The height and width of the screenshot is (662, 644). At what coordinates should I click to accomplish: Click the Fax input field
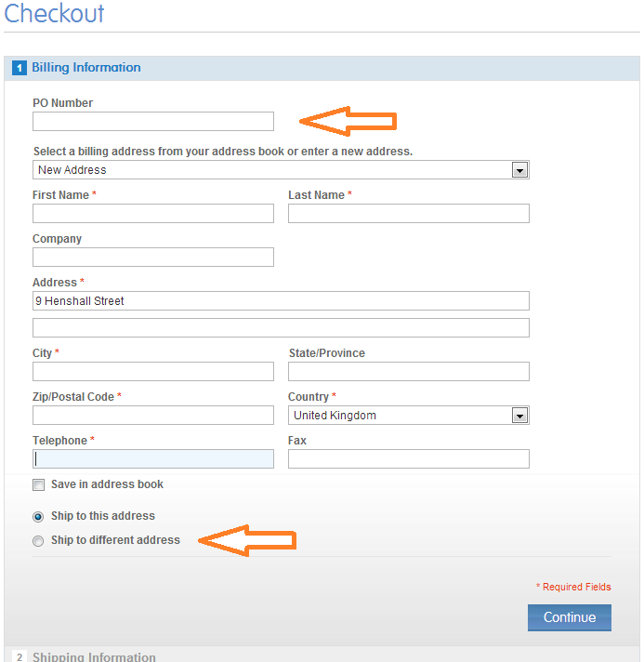pyautogui.click(x=409, y=459)
